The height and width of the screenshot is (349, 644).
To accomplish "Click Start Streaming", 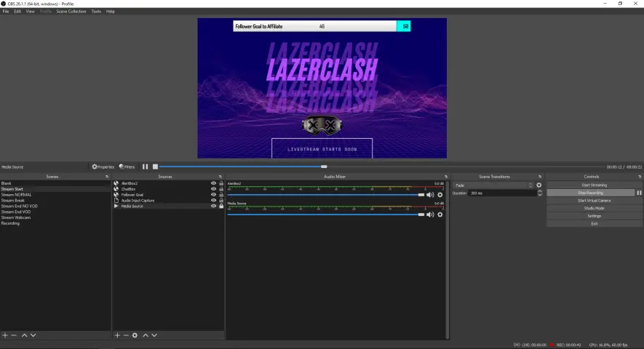I will point(594,185).
